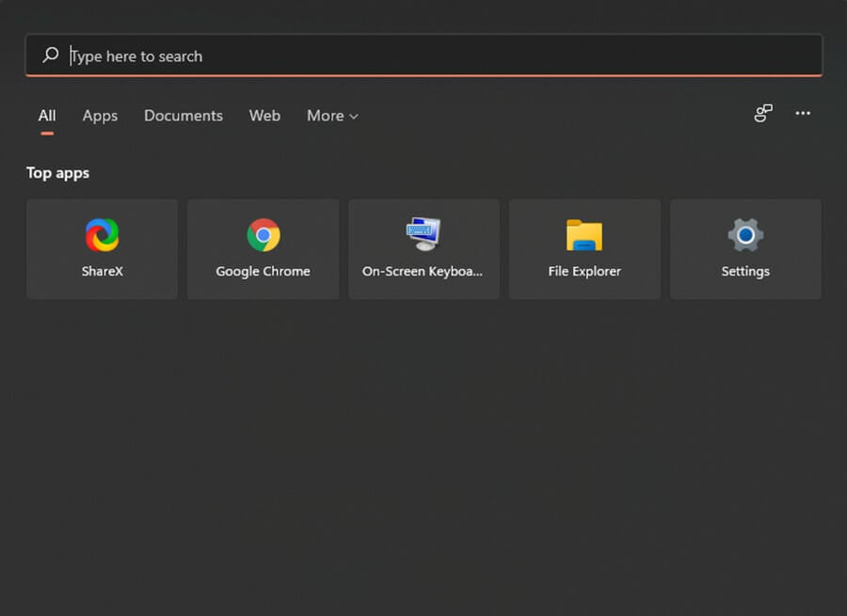This screenshot has width=847, height=616.
Task: Click the File Explorer label text
Action: click(x=584, y=272)
